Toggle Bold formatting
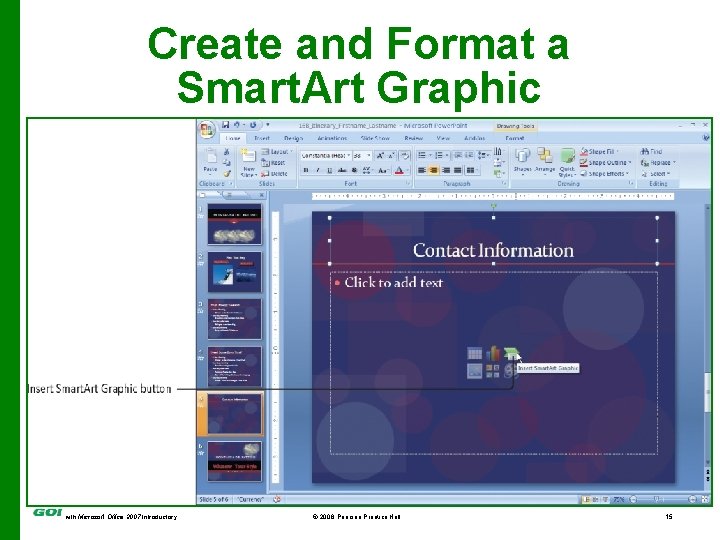The image size is (720, 540). [306, 170]
